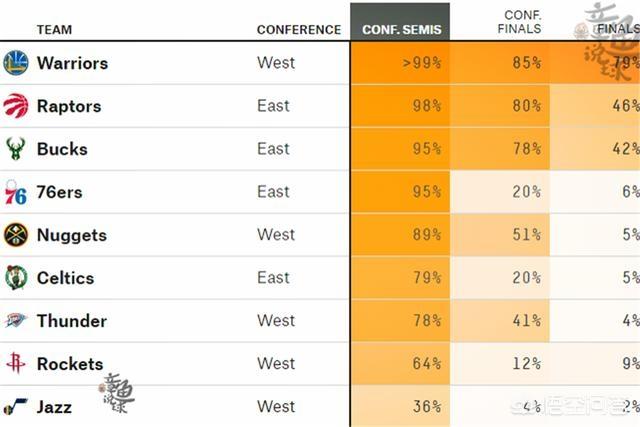
Task: Click the Nuggets team logo
Action: pyautogui.click(x=16, y=235)
